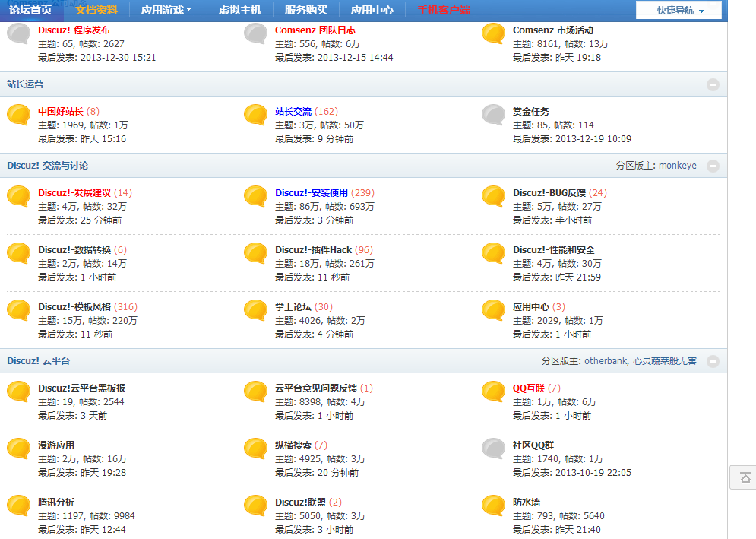The width and height of the screenshot is (756, 539).
Task: Click the bubble icon beside 应用中心 forum
Action: click(493, 311)
